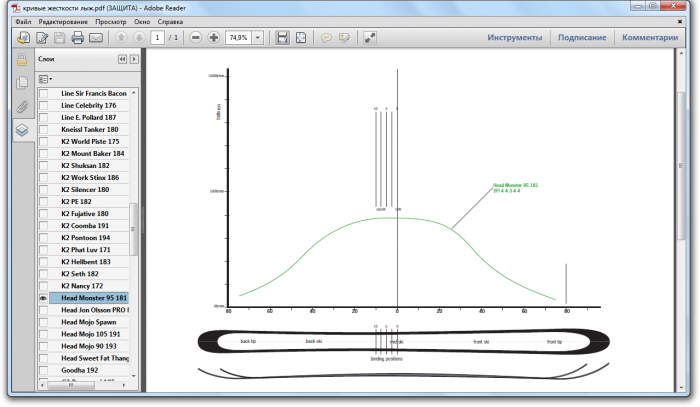Screen dimensions: 700x407
Task: Print the document using printer icon
Action: 78,38
